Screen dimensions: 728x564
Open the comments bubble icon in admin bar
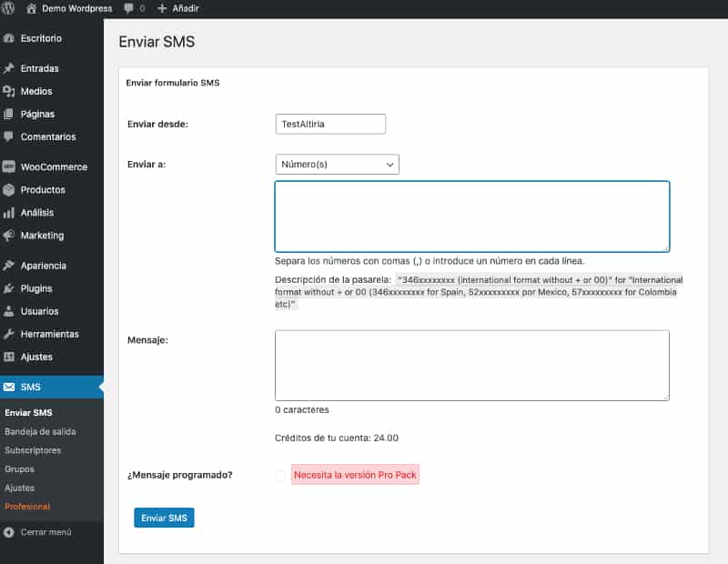click(x=127, y=8)
